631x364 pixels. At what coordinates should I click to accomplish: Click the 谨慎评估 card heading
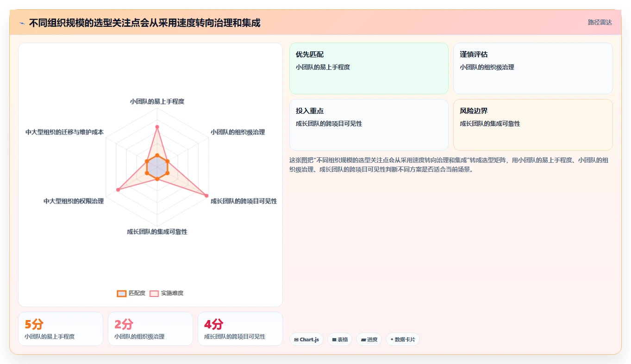coord(474,55)
